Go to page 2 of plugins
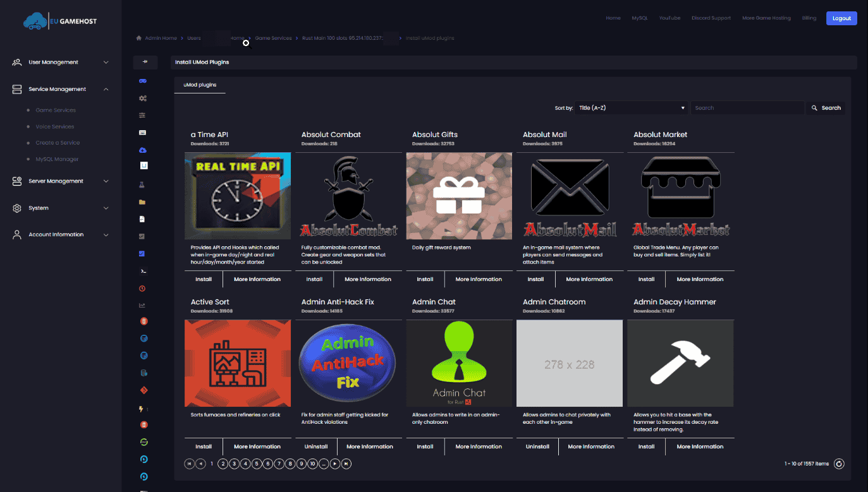868x492 pixels. [223, 464]
